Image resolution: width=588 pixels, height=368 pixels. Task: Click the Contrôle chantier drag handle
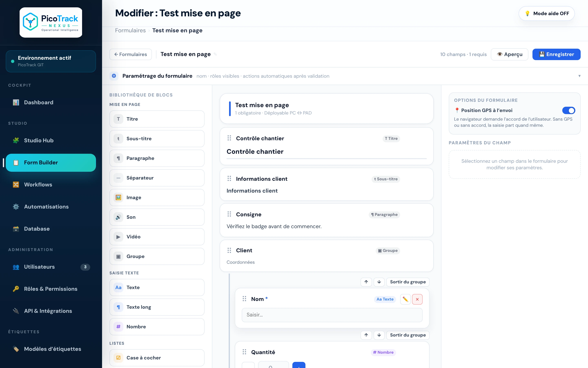click(x=229, y=138)
